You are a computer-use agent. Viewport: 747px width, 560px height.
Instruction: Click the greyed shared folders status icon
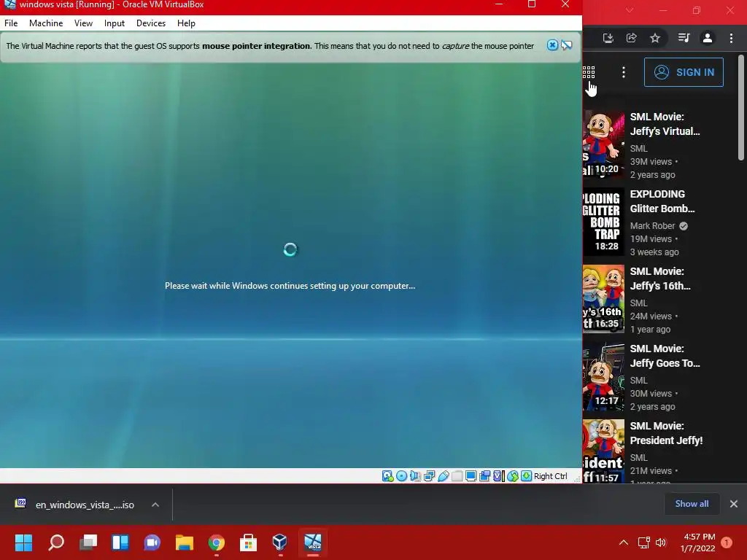click(x=457, y=476)
